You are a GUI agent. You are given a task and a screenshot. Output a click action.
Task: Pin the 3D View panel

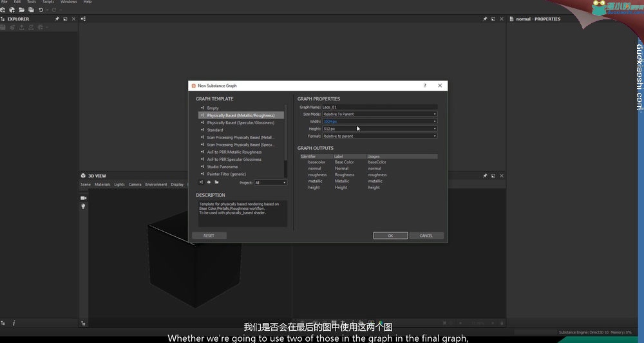click(485, 176)
